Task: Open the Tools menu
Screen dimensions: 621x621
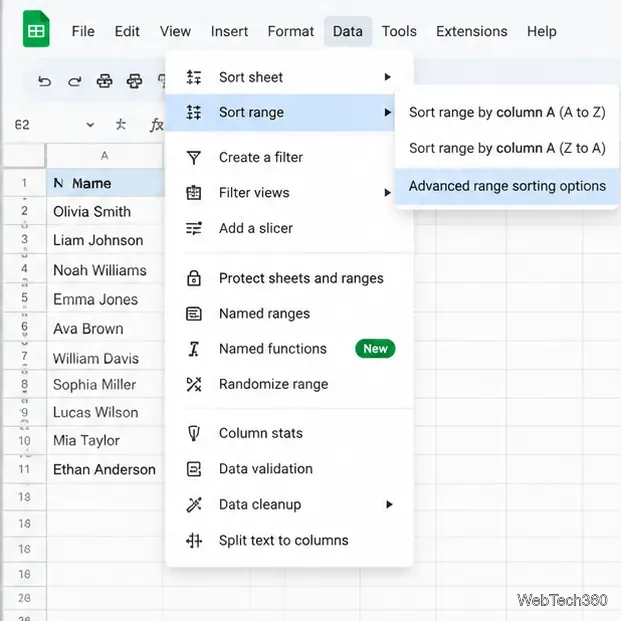Action: [x=399, y=31]
